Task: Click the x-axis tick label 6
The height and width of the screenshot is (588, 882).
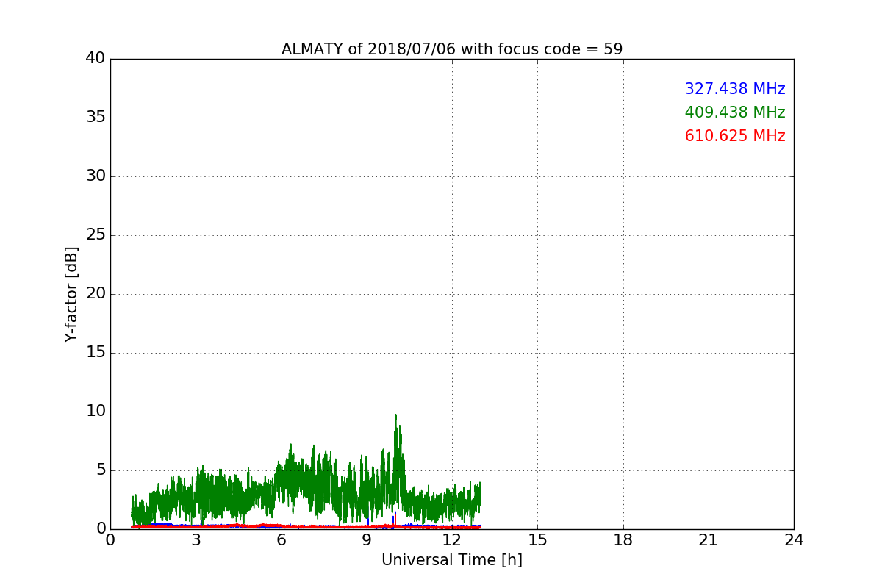Action: coord(281,540)
